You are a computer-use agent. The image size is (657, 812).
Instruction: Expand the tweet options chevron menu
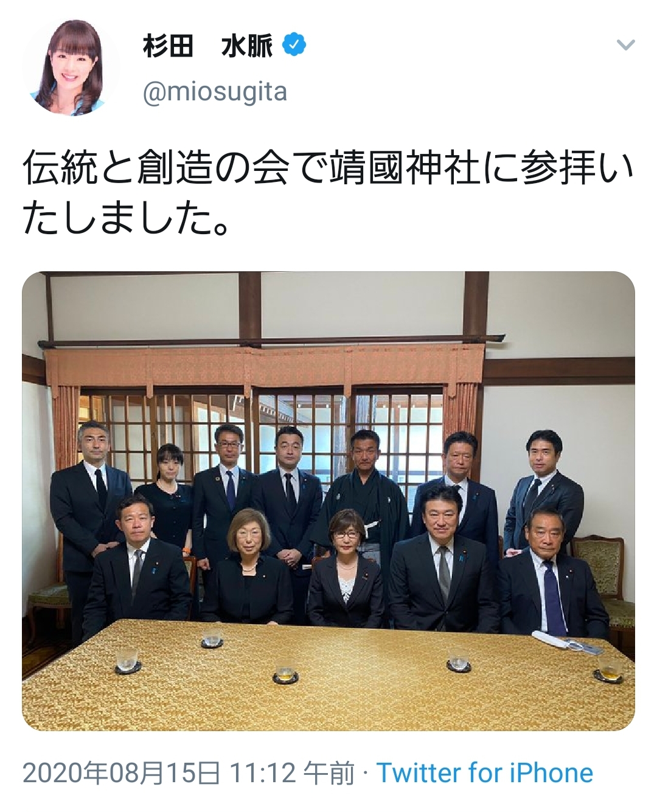tap(626, 45)
